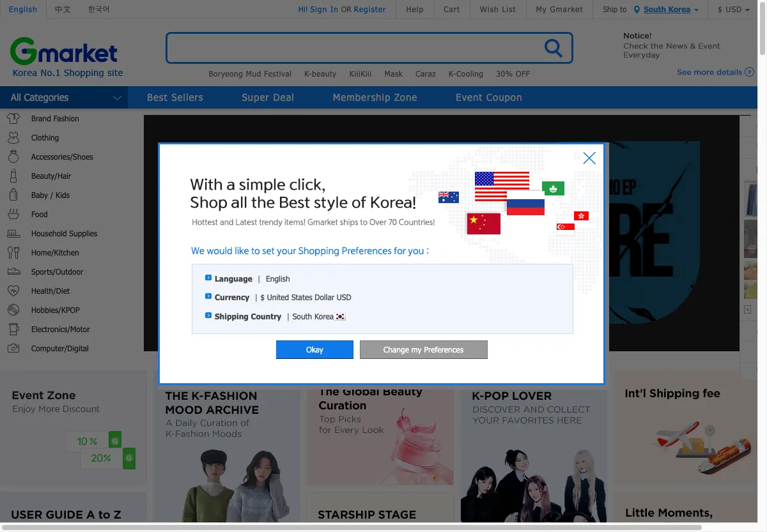The image size is (767, 532).
Task: Click the magnifying glass search icon
Action: pos(553,48)
